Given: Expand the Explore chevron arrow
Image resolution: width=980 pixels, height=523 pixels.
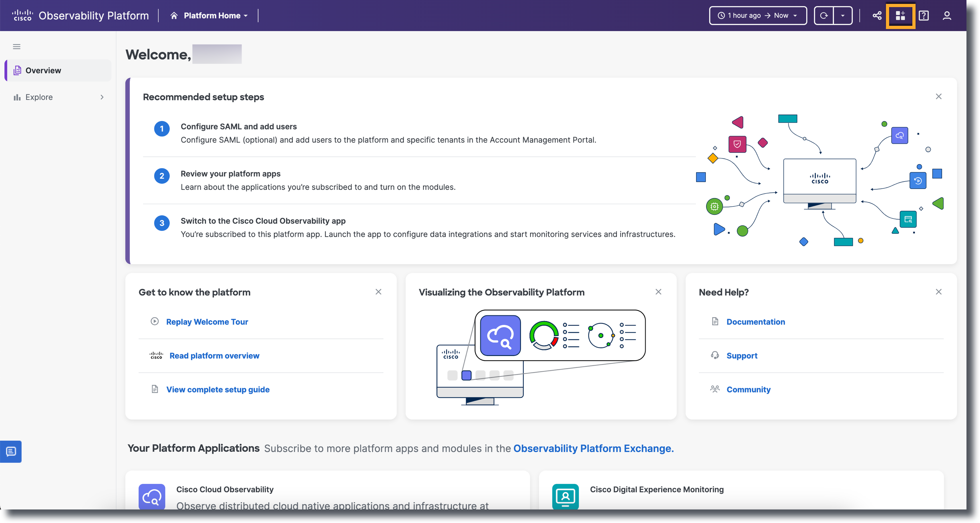Looking at the screenshot, I should pyautogui.click(x=102, y=97).
